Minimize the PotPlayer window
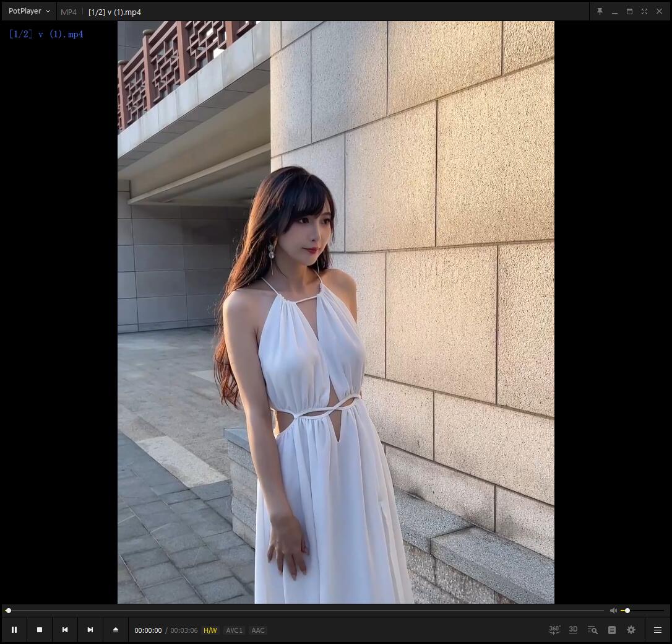Image resolution: width=672 pixels, height=644 pixels. pos(614,12)
